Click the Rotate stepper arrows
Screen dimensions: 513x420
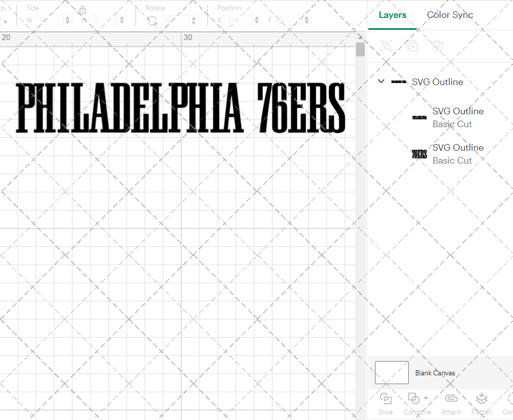pos(194,21)
